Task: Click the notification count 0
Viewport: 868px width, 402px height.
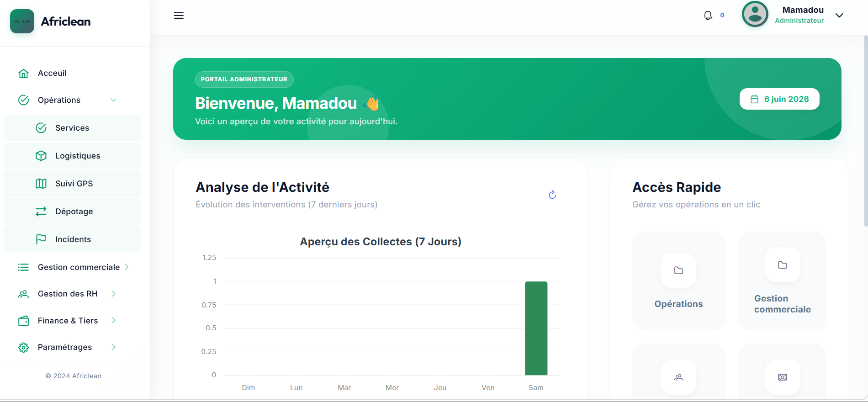Action: (x=722, y=15)
